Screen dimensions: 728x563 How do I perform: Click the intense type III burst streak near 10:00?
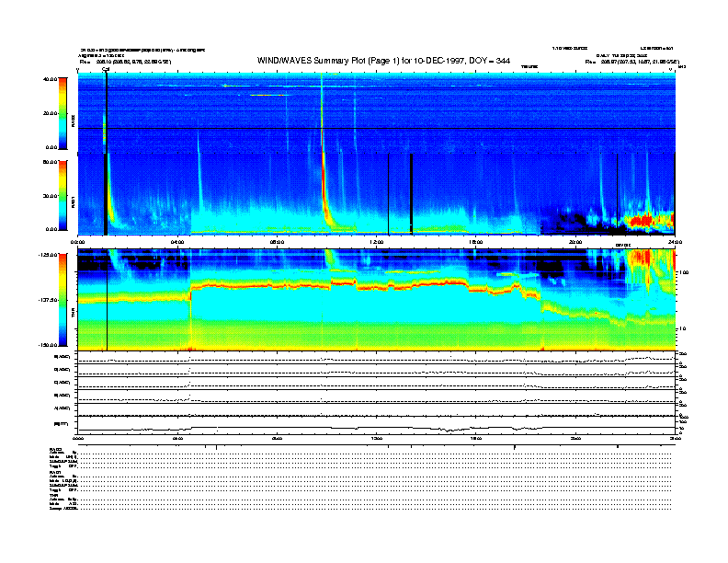tap(324, 154)
